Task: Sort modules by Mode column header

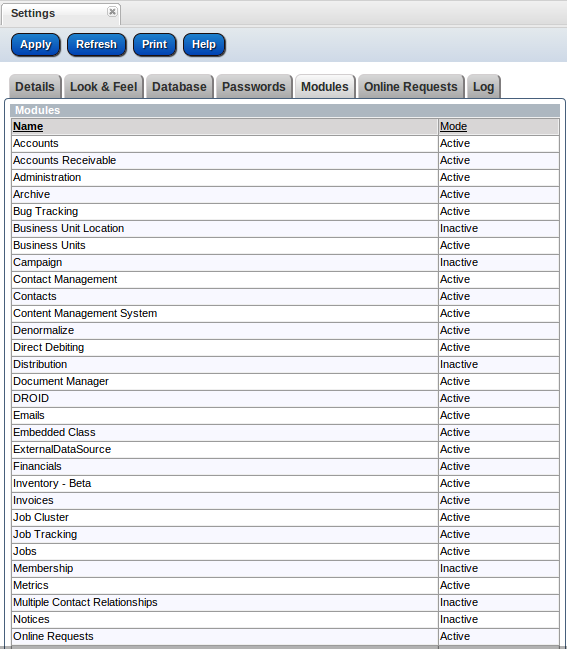Action: pos(453,126)
